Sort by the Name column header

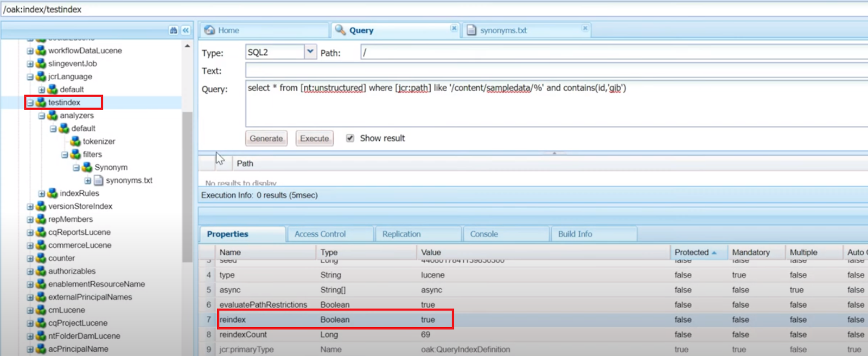pyautogui.click(x=266, y=252)
